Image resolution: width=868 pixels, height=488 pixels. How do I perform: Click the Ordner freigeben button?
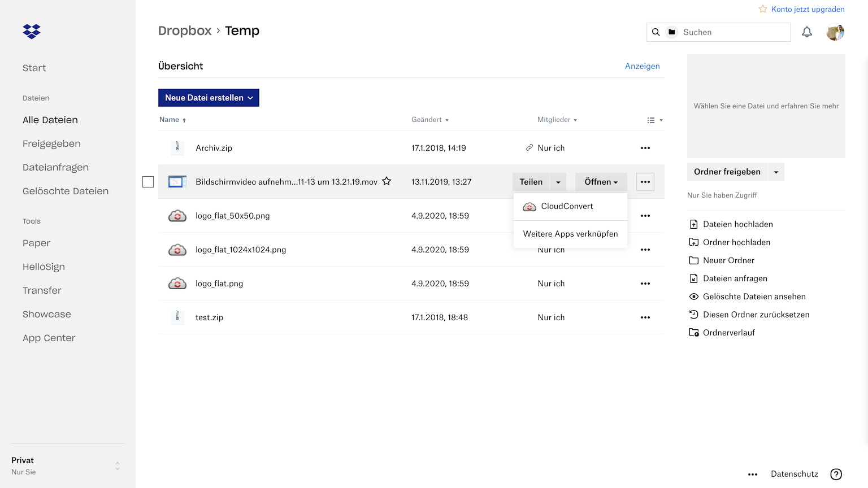point(727,172)
